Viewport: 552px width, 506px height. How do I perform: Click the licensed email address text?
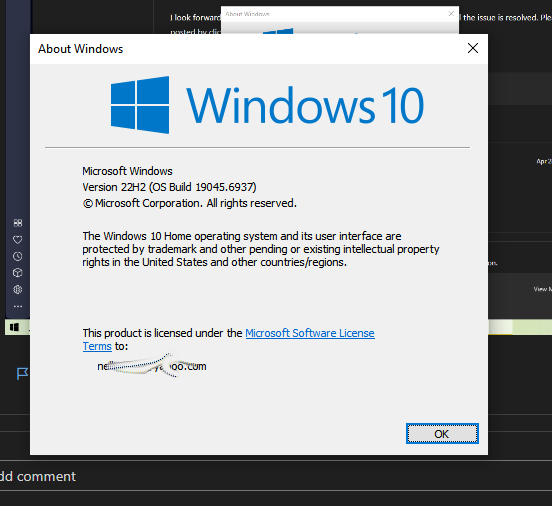click(x=152, y=366)
